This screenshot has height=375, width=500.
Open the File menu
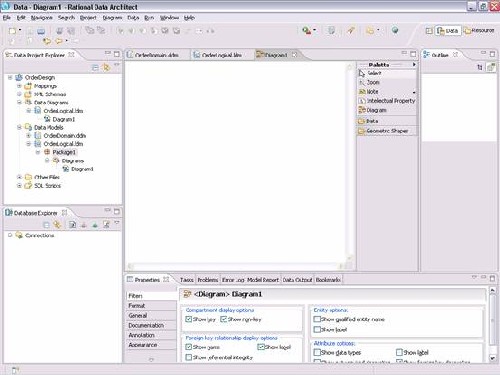click(7, 18)
